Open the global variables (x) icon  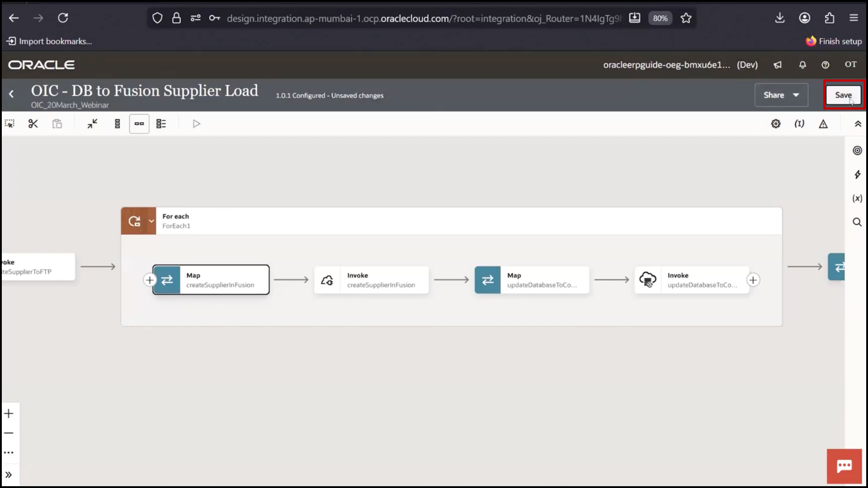coord(857,198)
